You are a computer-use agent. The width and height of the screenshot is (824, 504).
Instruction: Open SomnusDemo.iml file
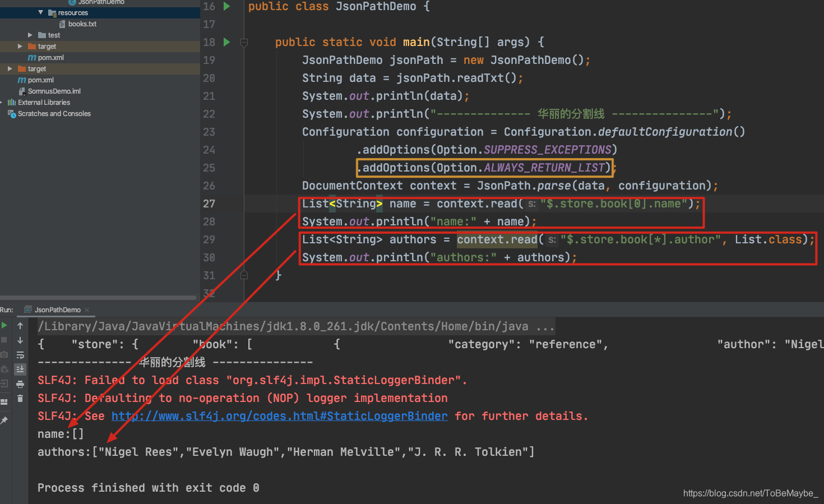(54, 91)
